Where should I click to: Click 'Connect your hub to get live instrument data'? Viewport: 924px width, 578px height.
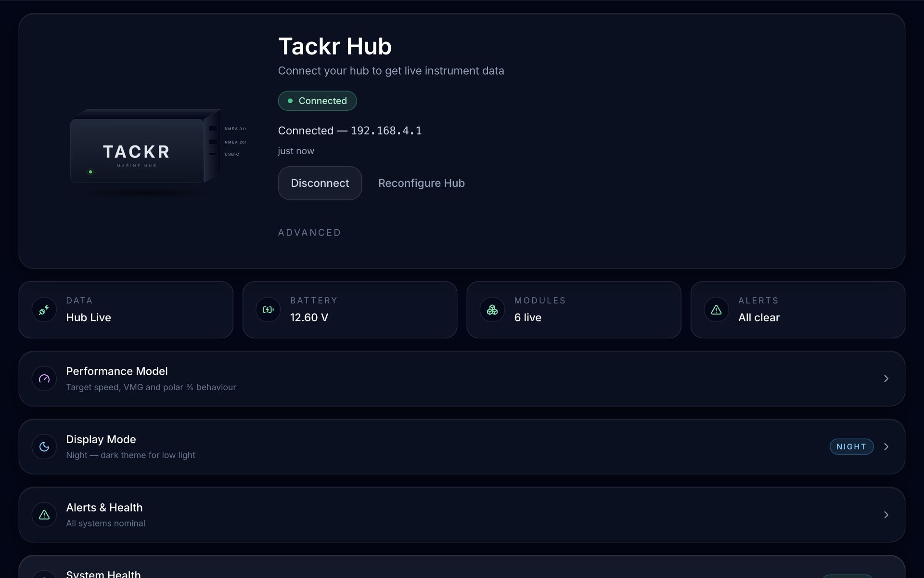click(391, 71)
